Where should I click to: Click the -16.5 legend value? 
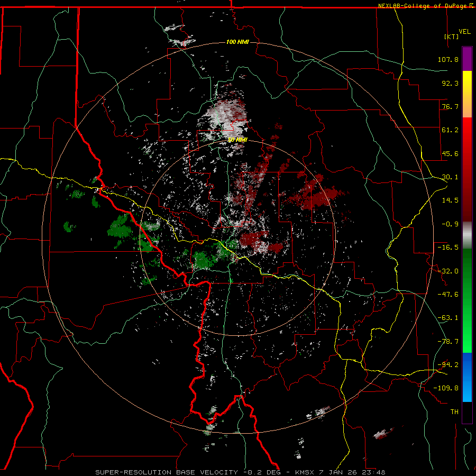pyautogui.click(x=448, y=248)
